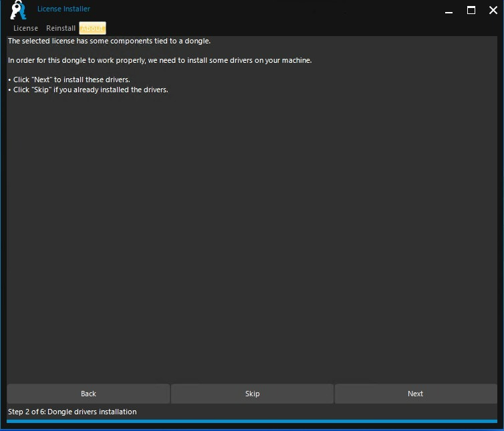Close the License Installer window
The height and width of the screenshot is (431, 504).
point(493,10)
